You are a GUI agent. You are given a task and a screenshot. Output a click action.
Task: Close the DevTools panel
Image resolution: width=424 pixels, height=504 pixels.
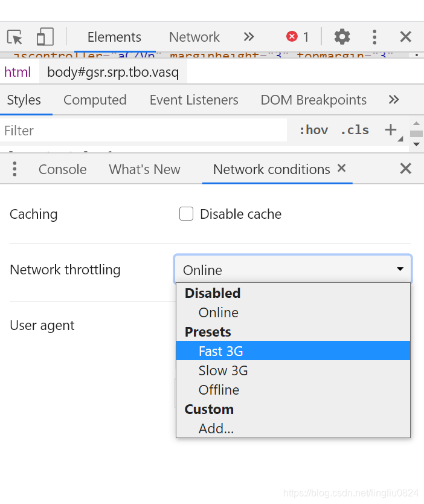point(406,37)
